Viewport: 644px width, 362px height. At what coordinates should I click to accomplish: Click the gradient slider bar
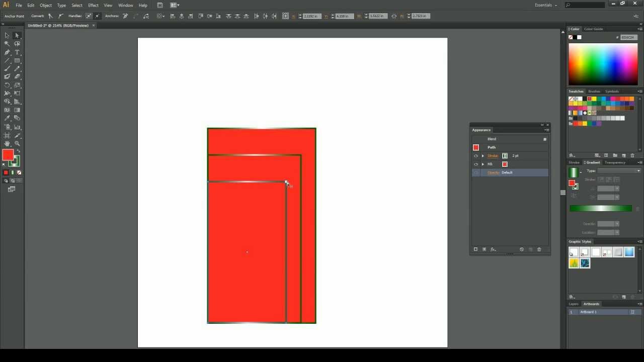601,208
